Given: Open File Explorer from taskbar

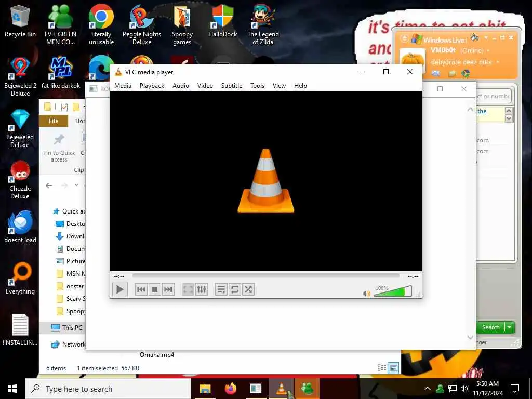Looking at the screenshot, I should [x=205, y=389].
